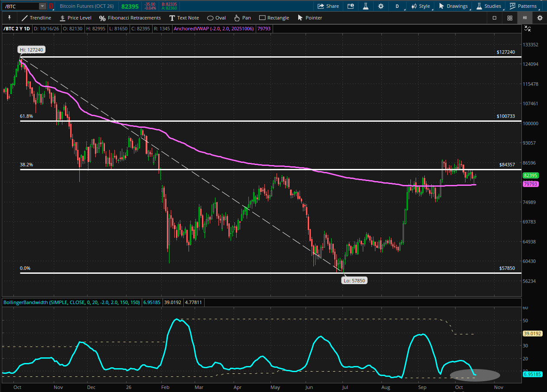
Task: Choose the Price Level drawing tool
Action: pos(75,18)
